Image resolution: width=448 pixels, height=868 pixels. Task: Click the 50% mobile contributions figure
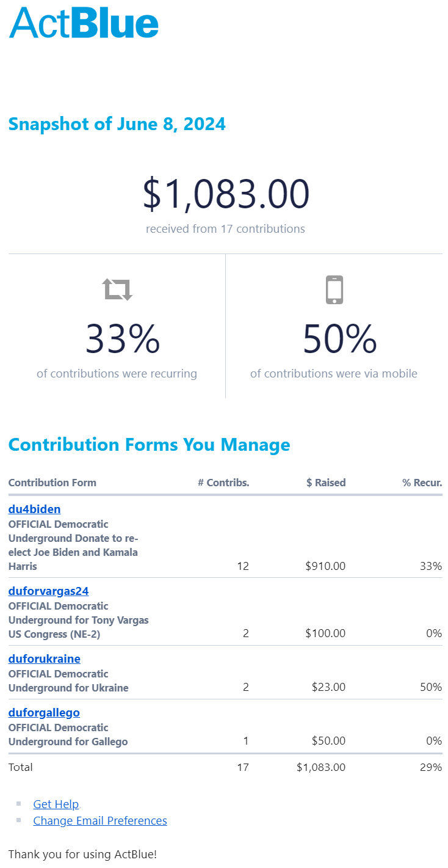339,339
